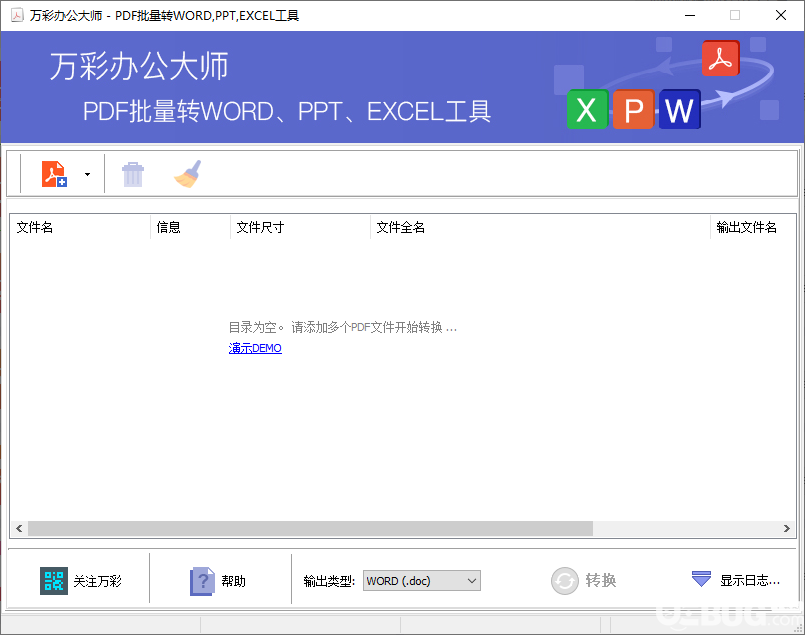Click the 文件尺寸 column header

point(300,227)
